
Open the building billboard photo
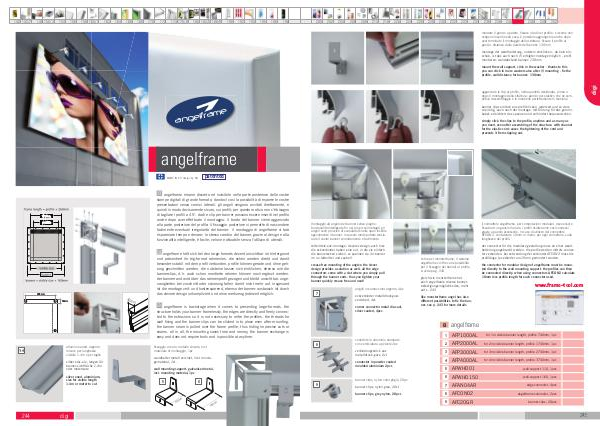82,109
